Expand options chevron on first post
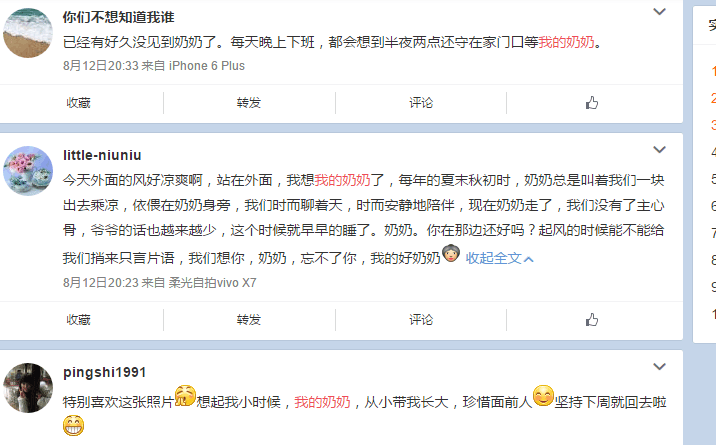This screenshot has height=445, width=716. tap(659, 12)
